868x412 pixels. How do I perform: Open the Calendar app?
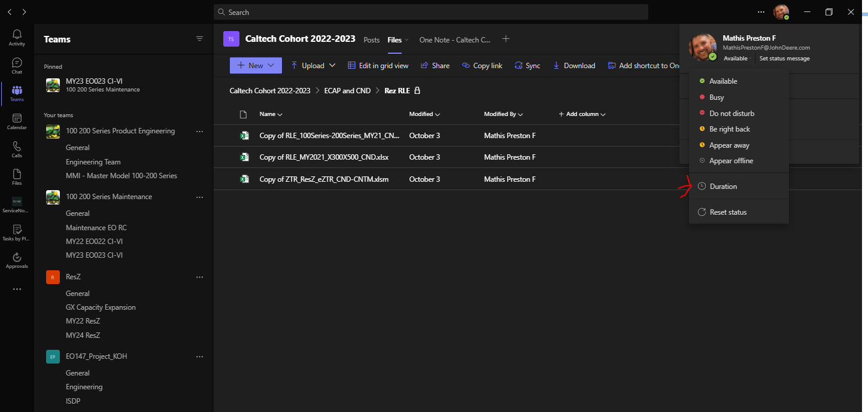click(17, 121)
